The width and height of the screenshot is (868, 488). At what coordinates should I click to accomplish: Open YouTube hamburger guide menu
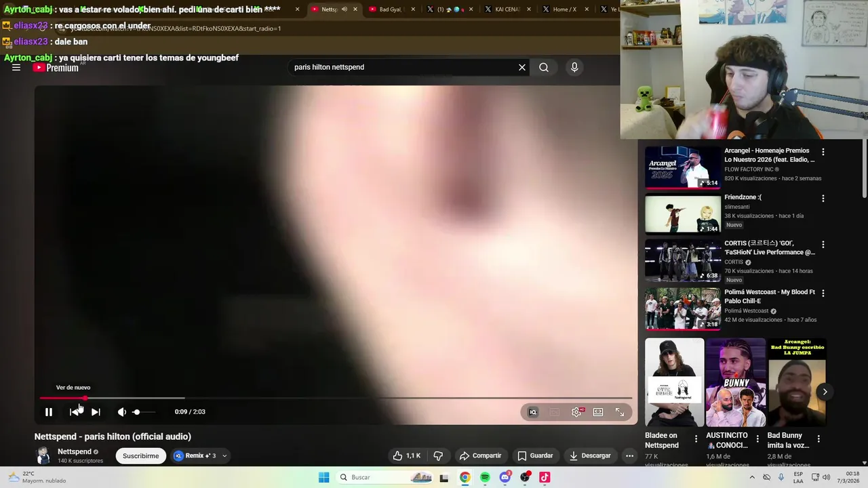tap(16, 67)
